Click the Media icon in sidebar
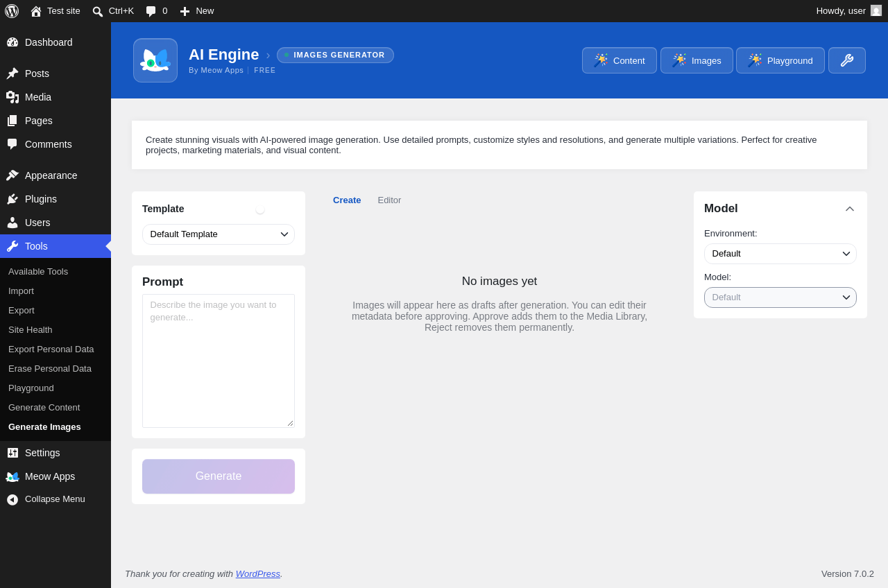This screenshot has height=588, width=888. click(x=12, y=97)
